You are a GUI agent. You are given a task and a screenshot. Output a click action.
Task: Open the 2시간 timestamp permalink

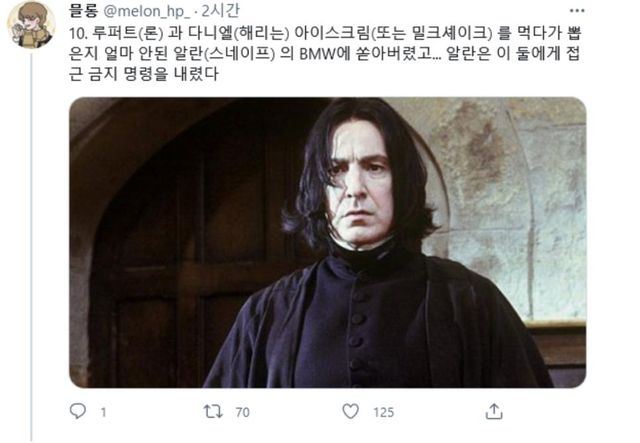point(220,11)
